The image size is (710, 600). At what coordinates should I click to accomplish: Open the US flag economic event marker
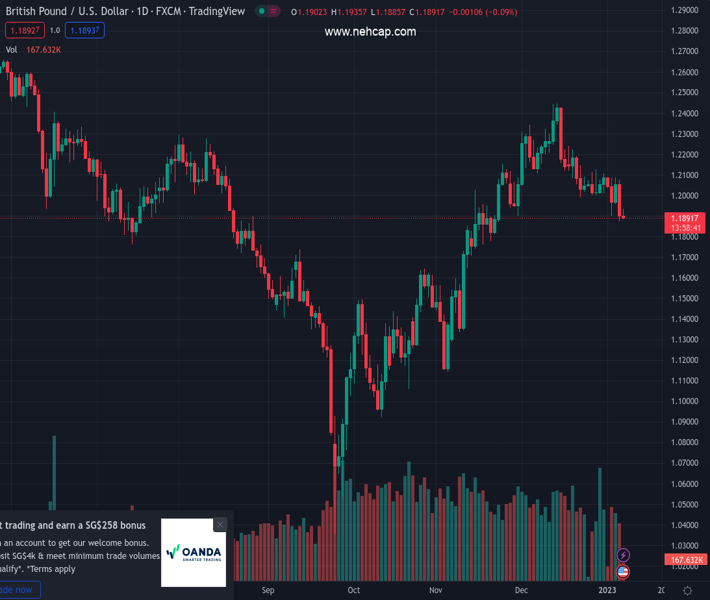coord(623,572)
